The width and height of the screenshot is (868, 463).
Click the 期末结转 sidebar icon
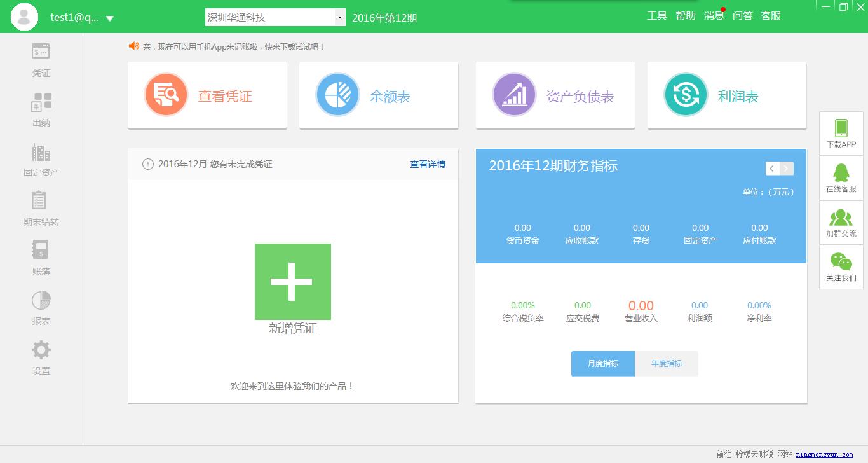pos(40,207)
